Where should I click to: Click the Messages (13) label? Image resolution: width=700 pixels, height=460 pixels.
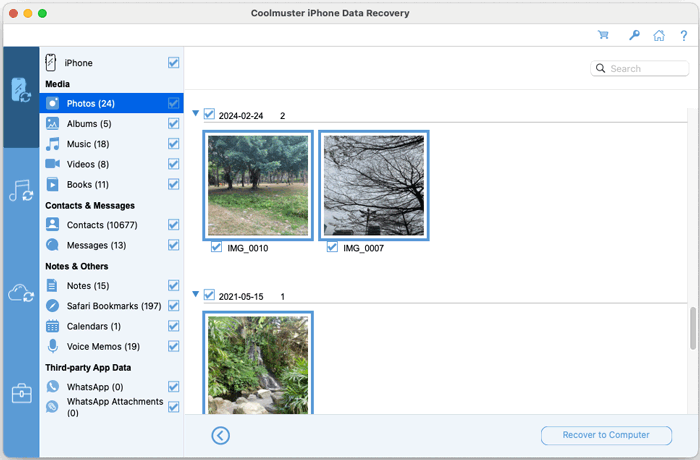(96, 245)
